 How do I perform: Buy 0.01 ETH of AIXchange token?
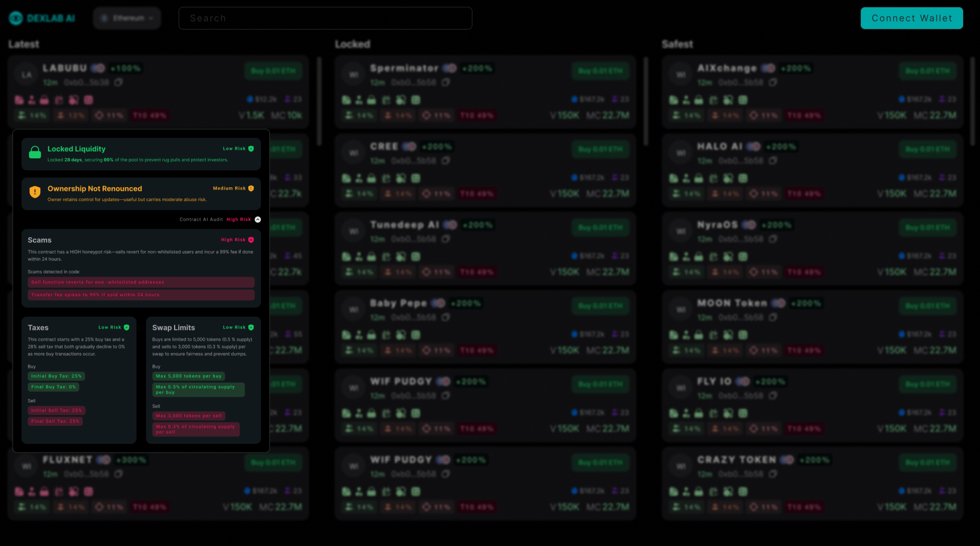pyautogui.click(x=927, y=71)
